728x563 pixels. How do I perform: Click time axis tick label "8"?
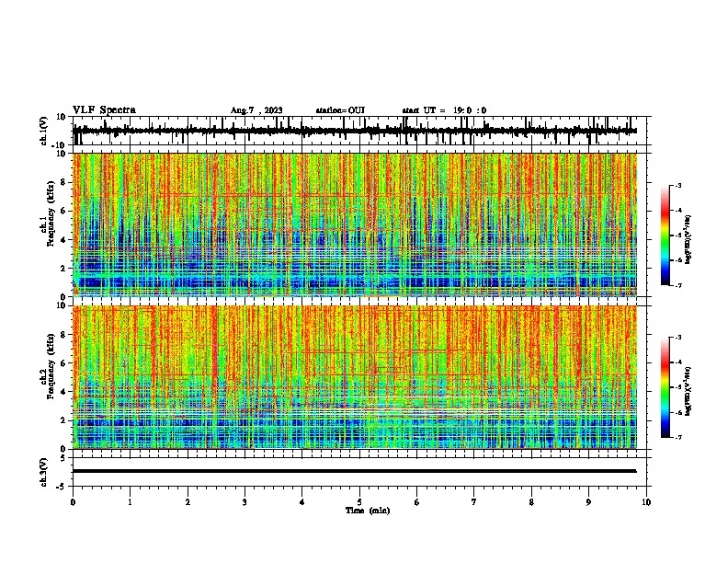tap(531, 501)
